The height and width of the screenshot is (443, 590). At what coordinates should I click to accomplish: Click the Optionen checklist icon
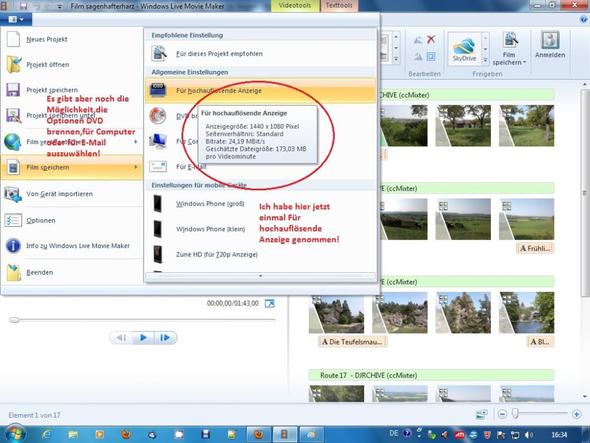[13, 220]
